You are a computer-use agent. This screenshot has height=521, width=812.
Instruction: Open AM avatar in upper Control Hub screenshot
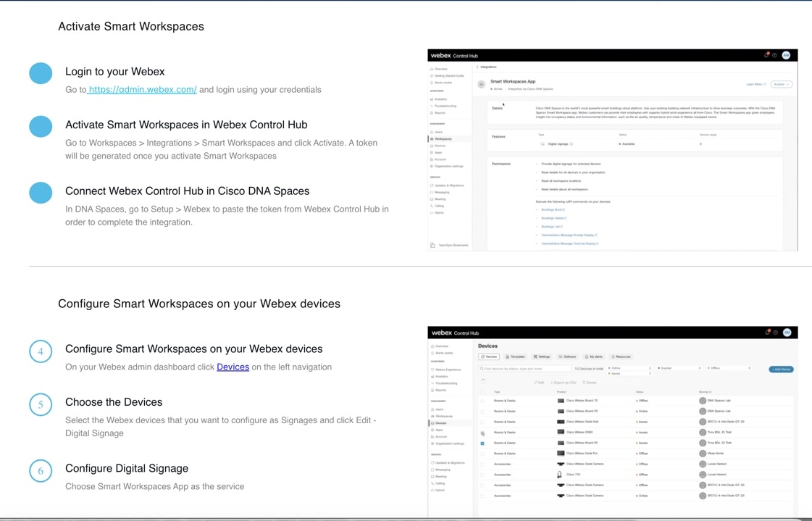[x=786, y=55]
